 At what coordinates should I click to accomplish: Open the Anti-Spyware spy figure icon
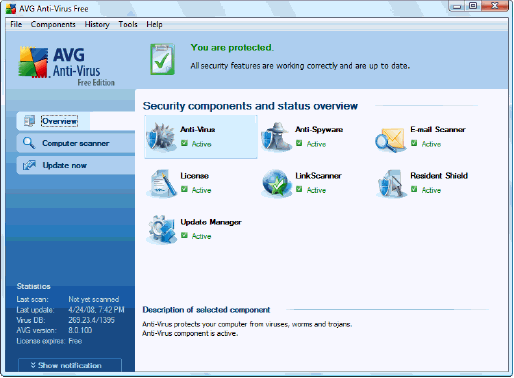pyautogui.click(x=276, y=137)
